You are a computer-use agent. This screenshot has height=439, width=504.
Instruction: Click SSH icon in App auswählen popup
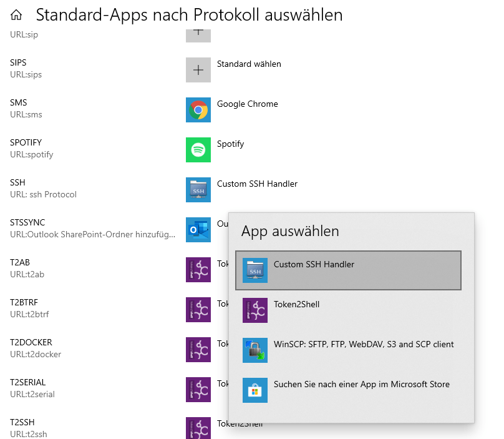click(255, 270)
